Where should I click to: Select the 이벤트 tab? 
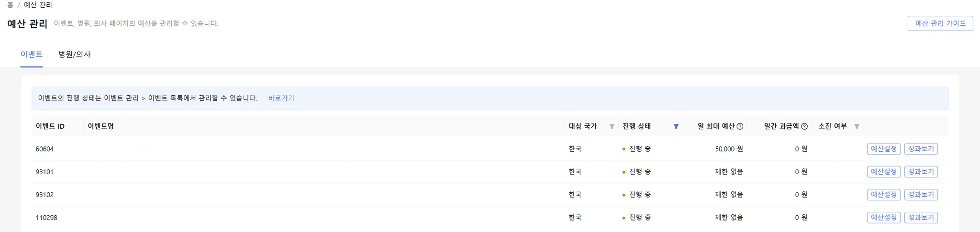32,55
